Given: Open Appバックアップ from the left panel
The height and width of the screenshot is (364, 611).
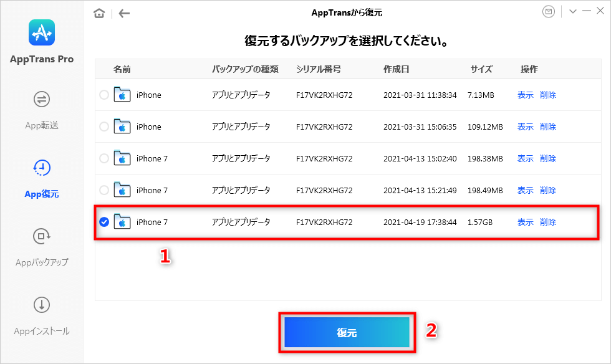Looking at the screenshot, I should coord(41,246).
